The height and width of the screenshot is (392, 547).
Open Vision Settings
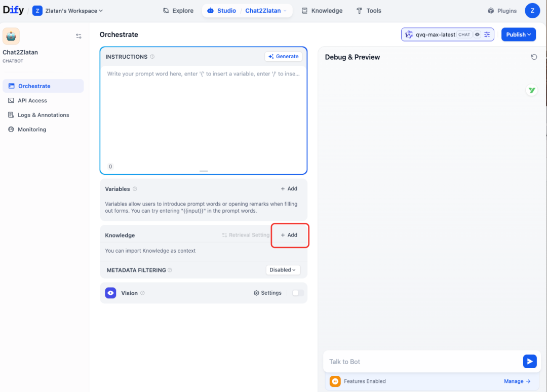coord(267,293)
